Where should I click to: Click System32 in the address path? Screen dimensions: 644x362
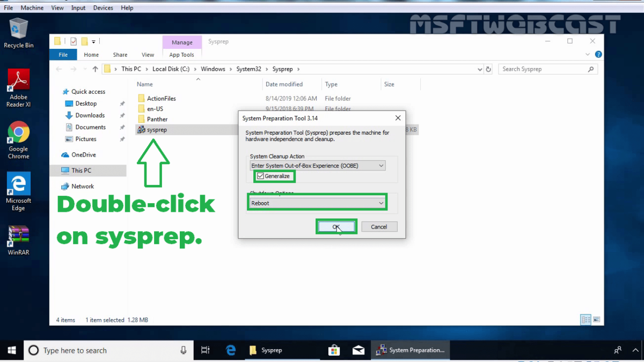[249, 69]
